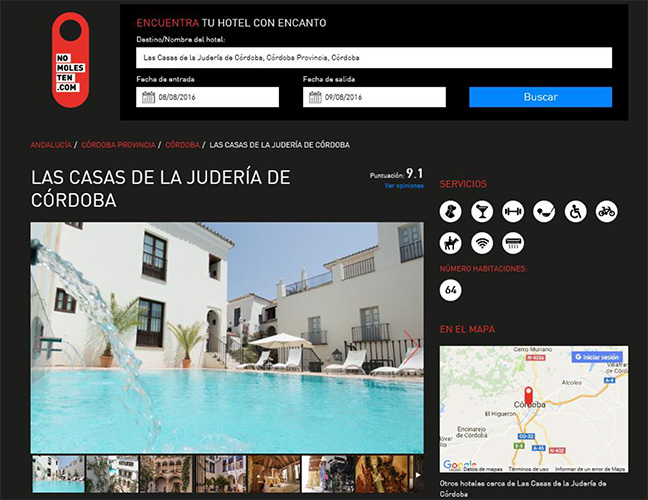Click the main pool photo
Screen dimensions: 648x500
[227, 338]
